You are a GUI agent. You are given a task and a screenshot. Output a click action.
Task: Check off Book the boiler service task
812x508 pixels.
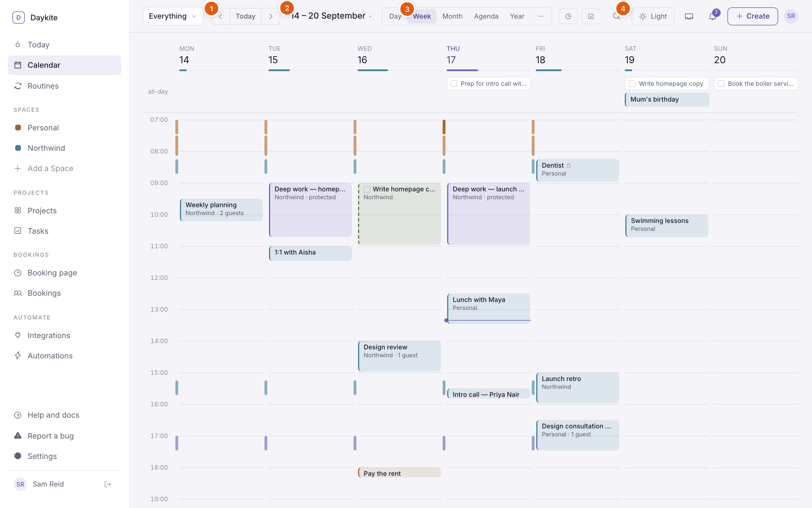[x=721, y=84]
